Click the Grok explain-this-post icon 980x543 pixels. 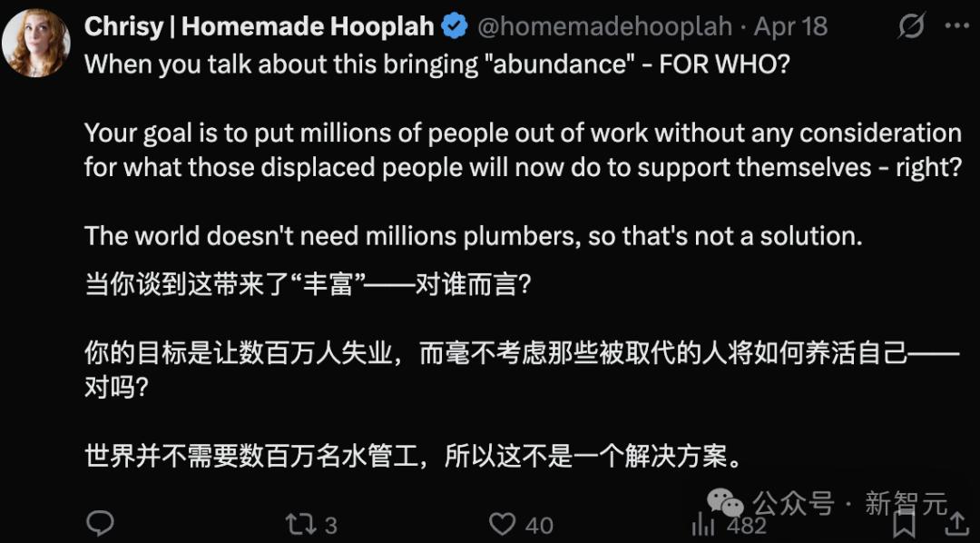tap(911, 26)
